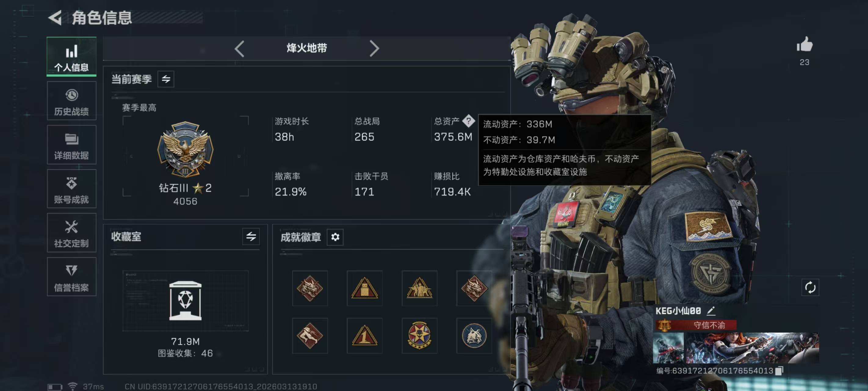Screen dimensions: 868x391
Task: Toggle season view beside 当前赛季
Action: tap(166, 79)
